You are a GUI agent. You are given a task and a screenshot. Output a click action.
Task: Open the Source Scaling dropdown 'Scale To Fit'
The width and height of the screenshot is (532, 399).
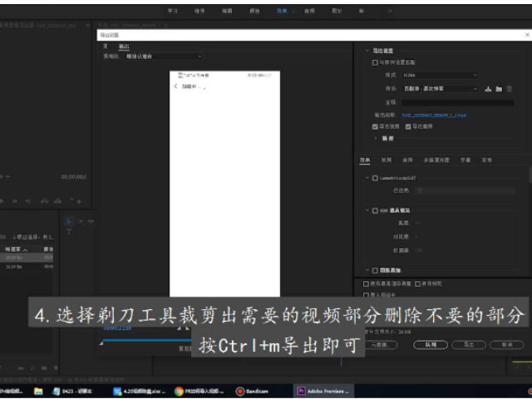[163, 57]
